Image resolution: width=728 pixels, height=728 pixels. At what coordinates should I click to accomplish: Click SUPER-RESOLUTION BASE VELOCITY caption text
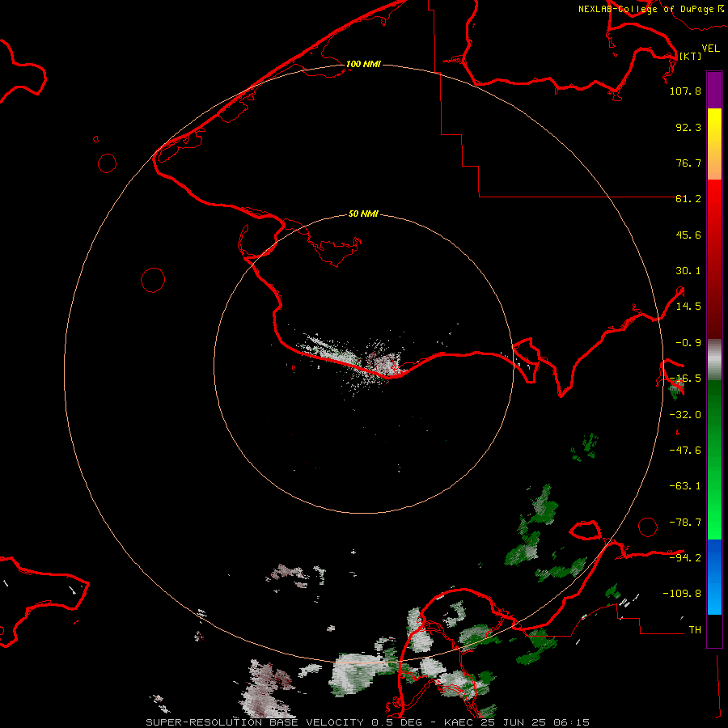pyautogui.click(x=255, y=722)
